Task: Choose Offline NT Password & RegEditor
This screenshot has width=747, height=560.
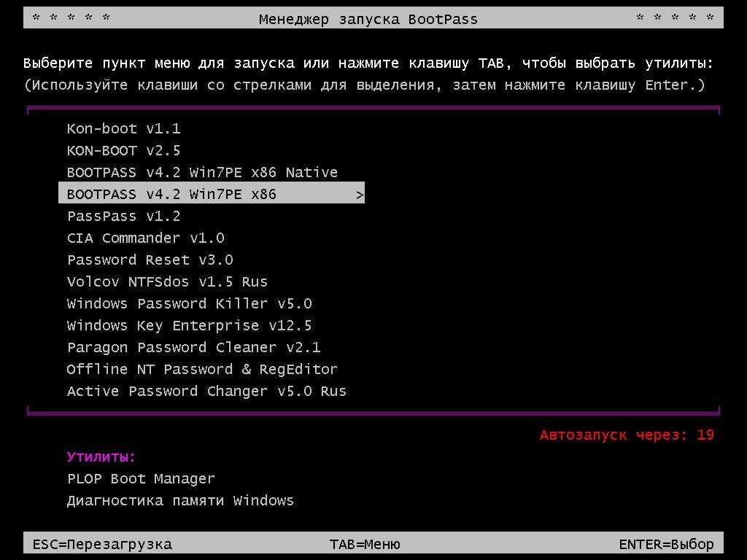Action: [202, 370]
